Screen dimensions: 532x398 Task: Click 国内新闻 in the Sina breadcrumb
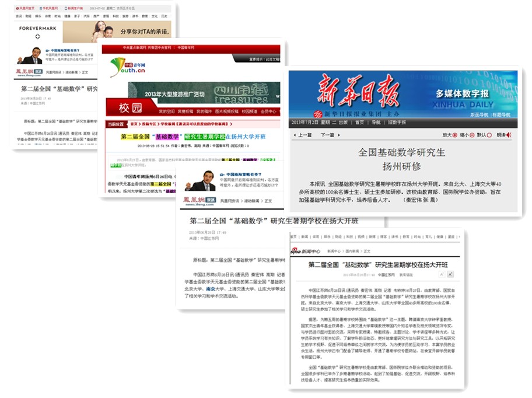click(352, 251)
